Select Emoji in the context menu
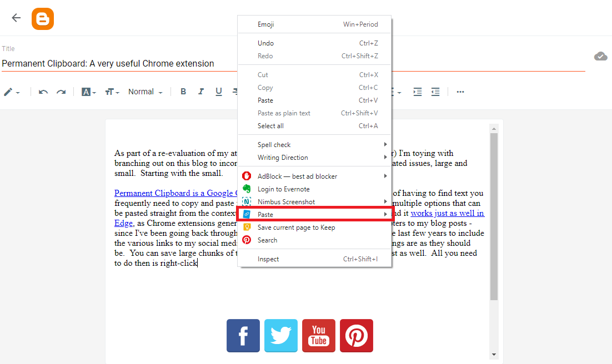 pyautogui.click(x=314, y=24)
